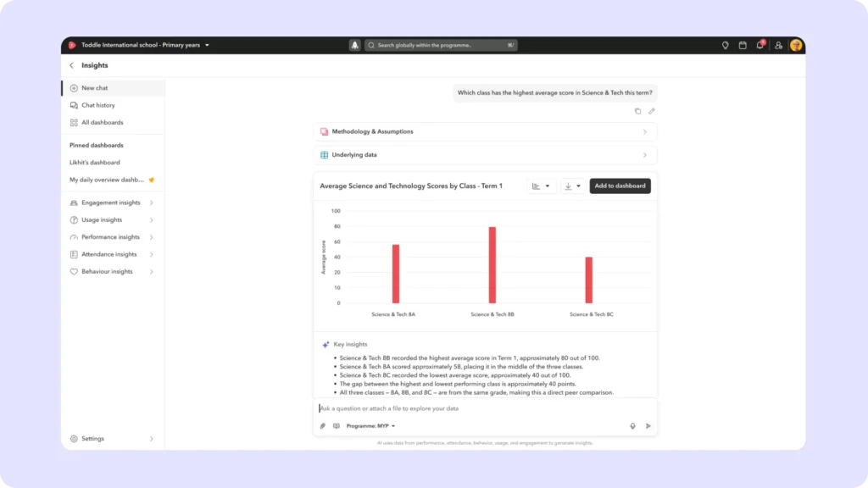The width and height of the screenshot is (868, 488).
Task: Expand the Underlying data section
Action: (484, 155)
